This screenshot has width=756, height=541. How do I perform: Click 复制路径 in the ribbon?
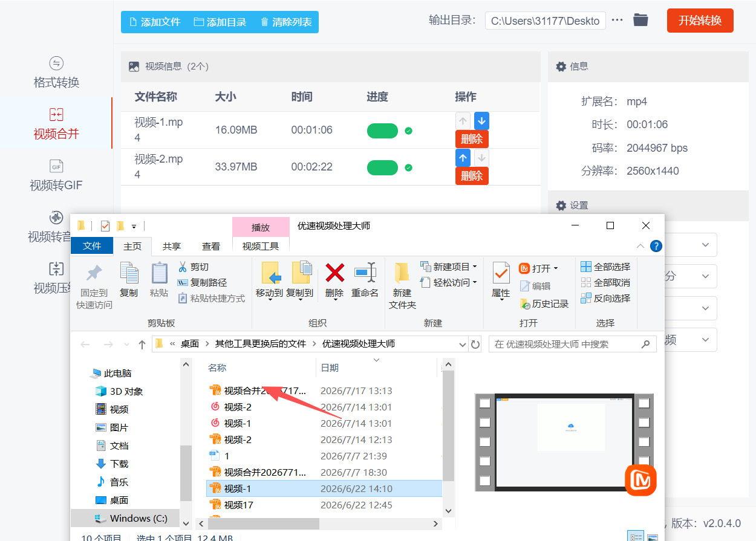202,282
